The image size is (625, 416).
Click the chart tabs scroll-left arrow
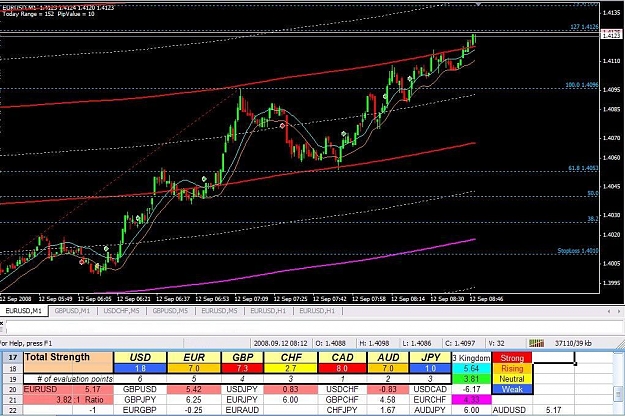point(609,311)
